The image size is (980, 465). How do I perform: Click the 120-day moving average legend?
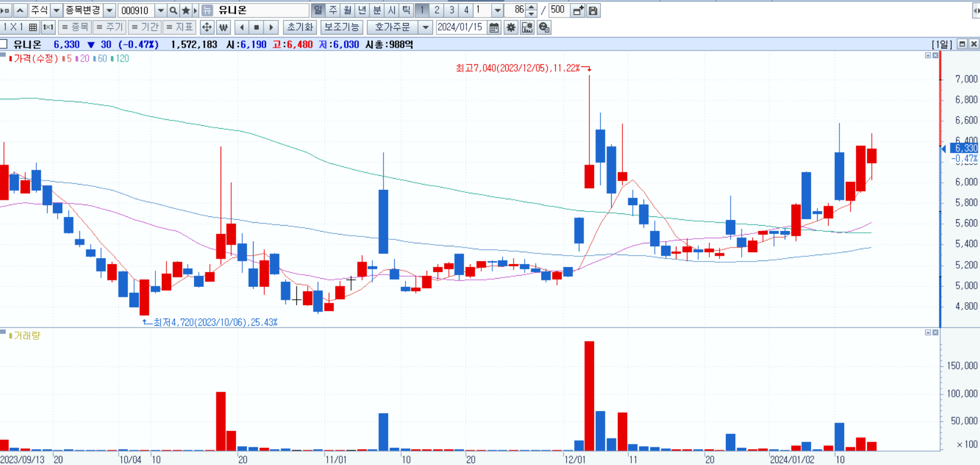tap(120, 59)
